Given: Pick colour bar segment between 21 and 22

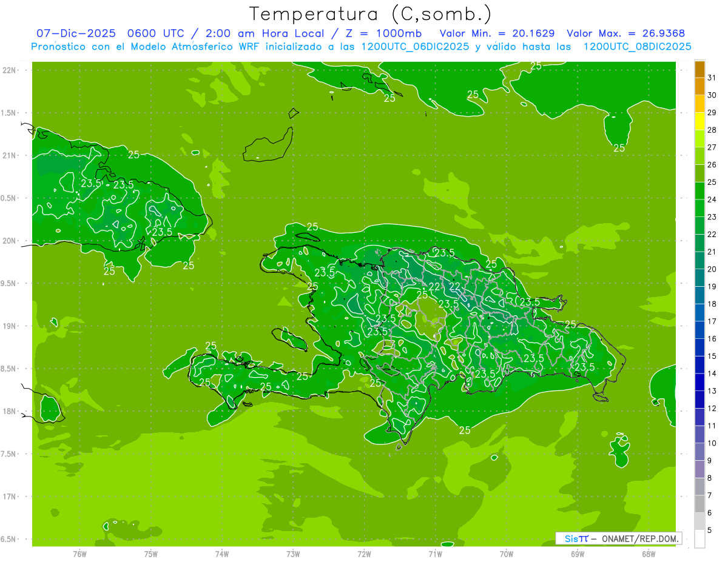Looking at the screenshot, I should pyautogui.click(x=699, y=243).
